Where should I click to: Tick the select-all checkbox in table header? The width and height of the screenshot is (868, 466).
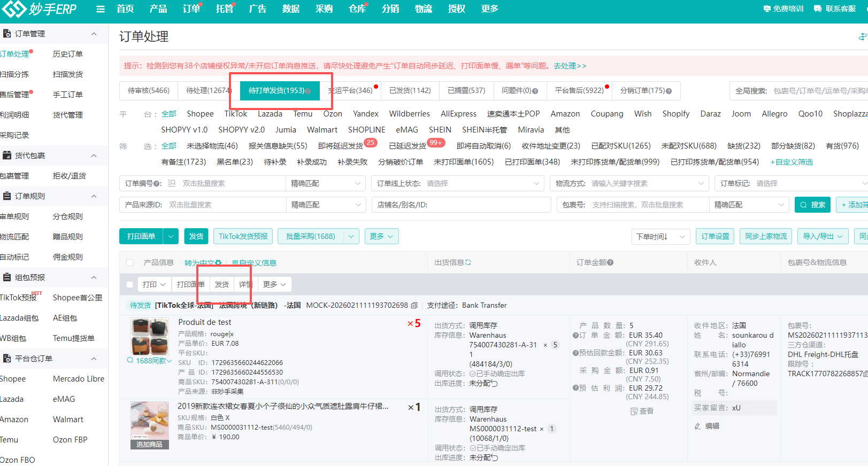click(x=129, y=263)
